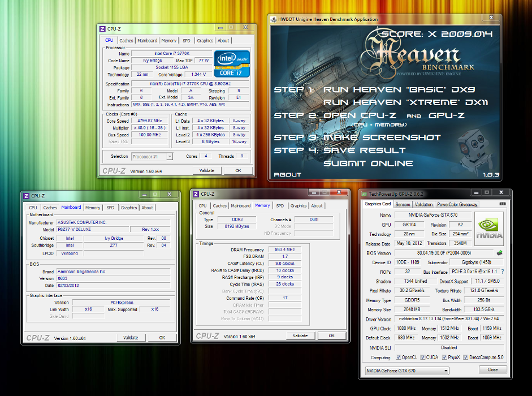Click MAKE SCREENSHOT in the Heaven app
Viewport: 532px width, 396px height.
[x=382, y=137]
